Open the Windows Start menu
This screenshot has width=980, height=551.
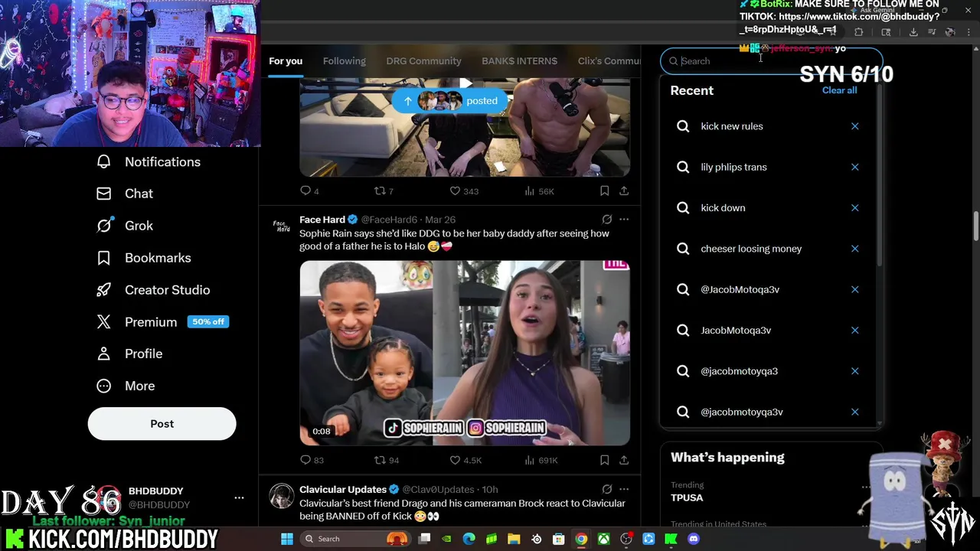click(287, 539)
